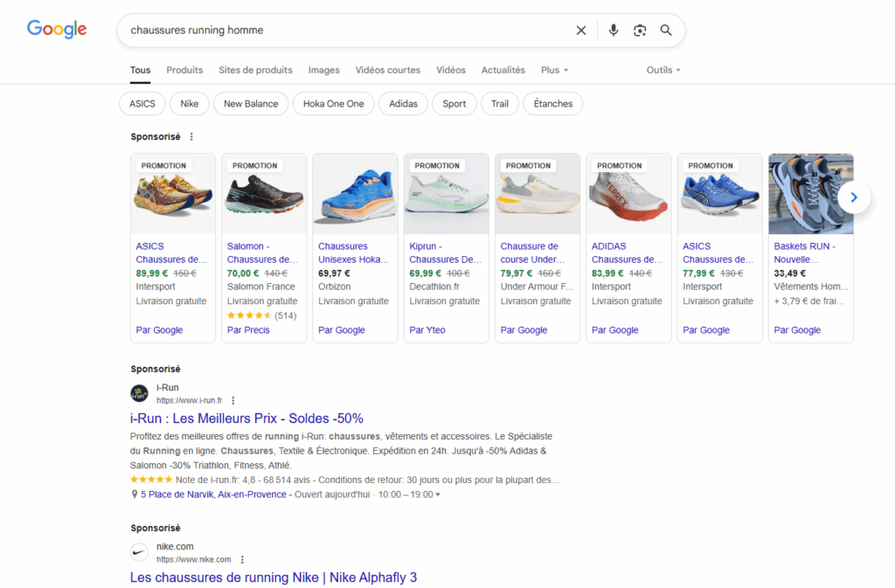Open Chaussure de course Under... link
This screenshot has width=895, height=588.
coord(532,252)
